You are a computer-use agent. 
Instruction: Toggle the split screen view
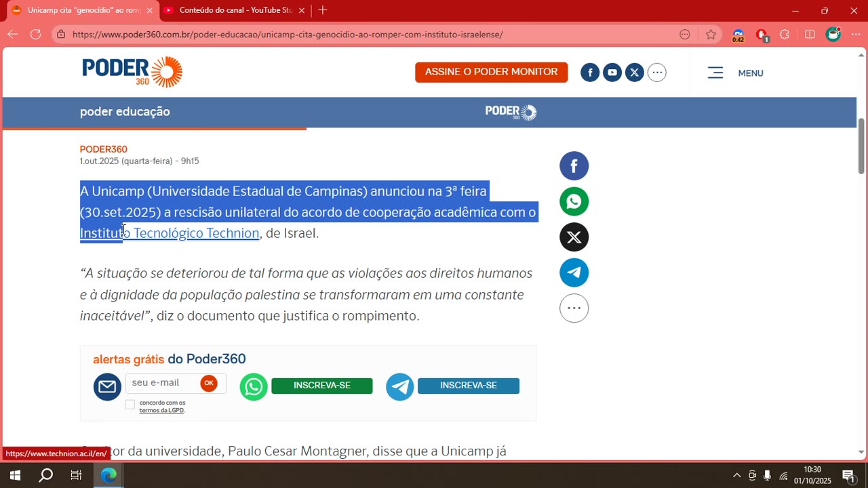pyautogui.click(x=810, y=35)
